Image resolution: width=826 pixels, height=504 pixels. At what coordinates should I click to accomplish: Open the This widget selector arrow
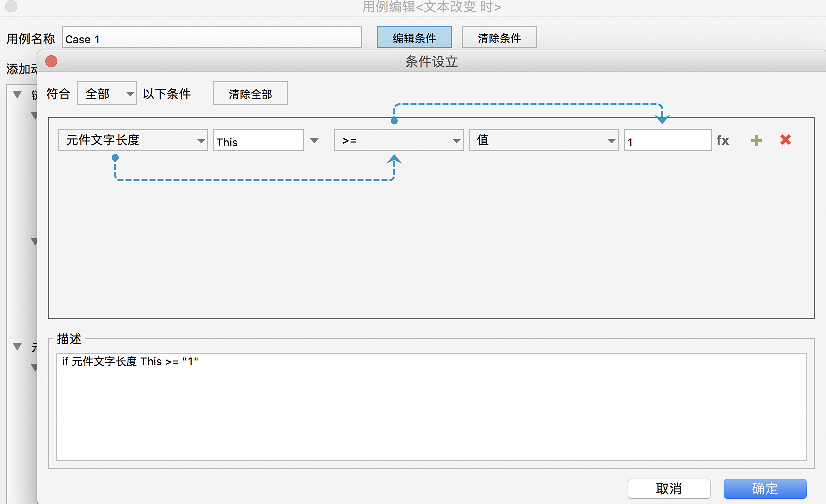314,140
